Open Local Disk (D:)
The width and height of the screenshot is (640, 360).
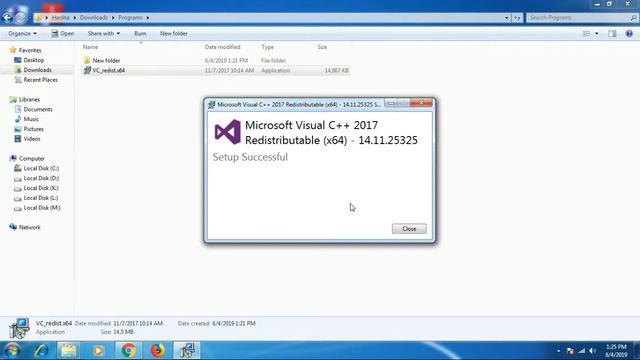click(x=41, y=178)
